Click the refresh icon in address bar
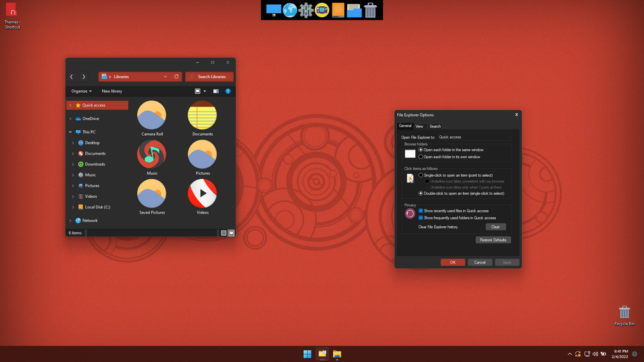The height and width of the screenshot is (362, 644). (176, 77)
